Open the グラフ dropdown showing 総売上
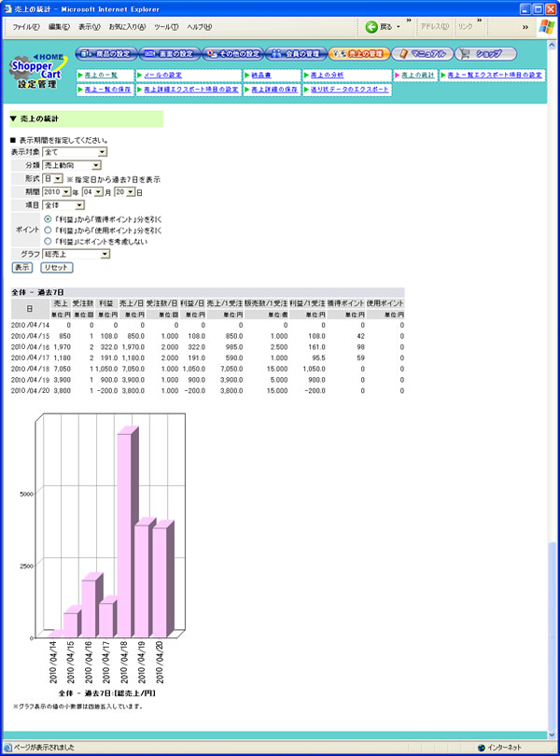The height and width of the screenshot is (756, 560). (77, 254)
